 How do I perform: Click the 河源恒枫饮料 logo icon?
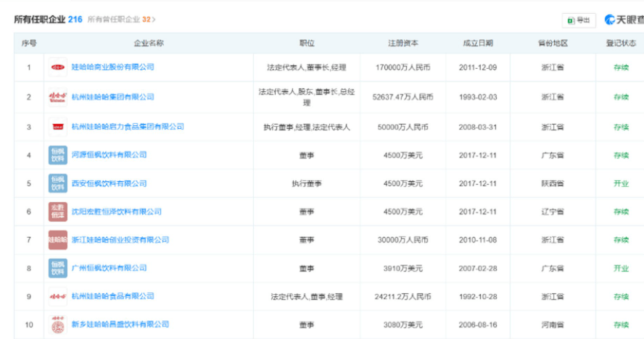(58, 155)
